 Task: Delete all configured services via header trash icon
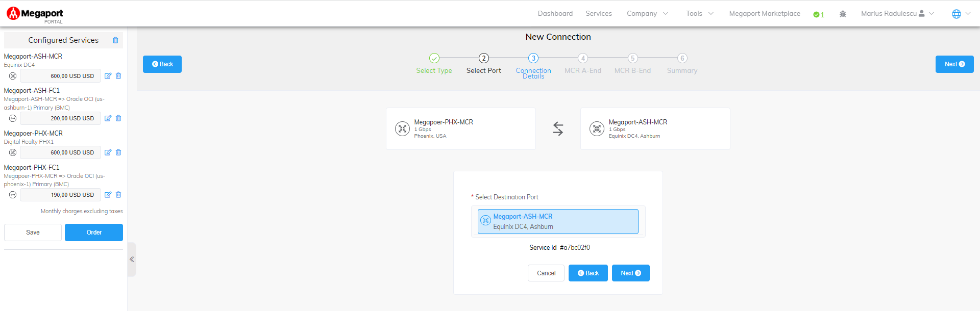coord(115,40)
